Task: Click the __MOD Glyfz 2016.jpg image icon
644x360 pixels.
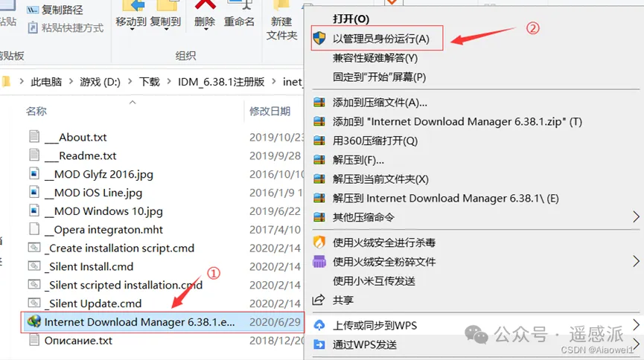Action: 34,173
